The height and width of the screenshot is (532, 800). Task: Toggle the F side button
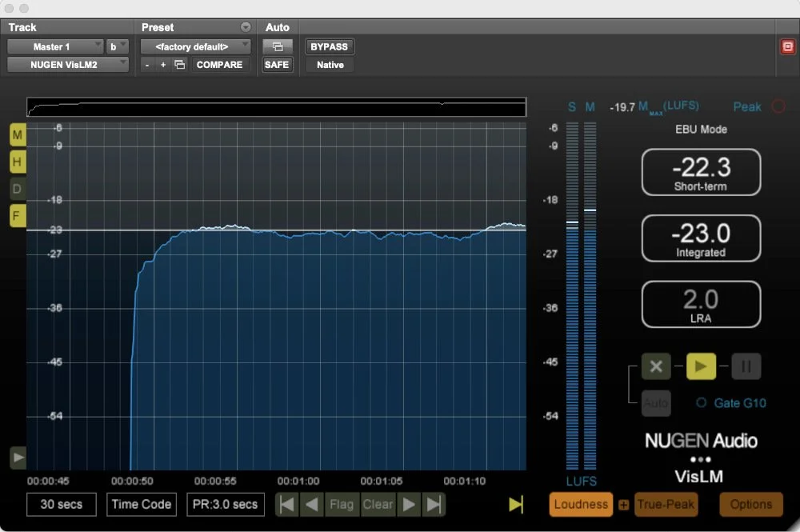[18, 216]
